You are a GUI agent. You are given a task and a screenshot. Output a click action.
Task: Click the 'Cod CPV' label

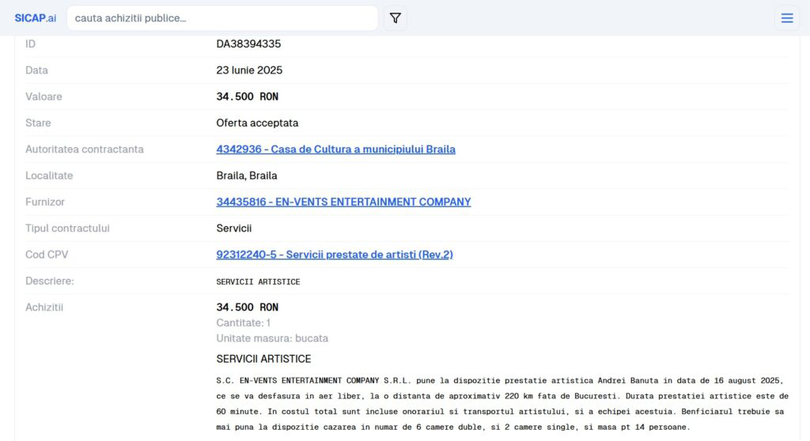pos(47,255)
